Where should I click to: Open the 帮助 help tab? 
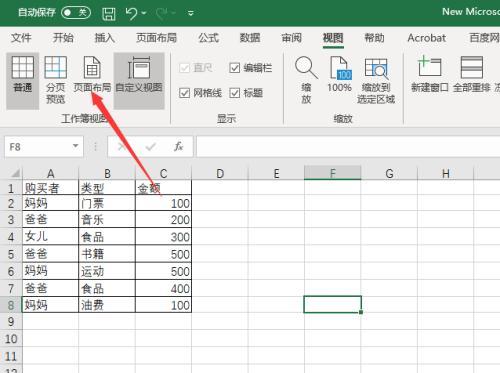(x=374, y=38)
